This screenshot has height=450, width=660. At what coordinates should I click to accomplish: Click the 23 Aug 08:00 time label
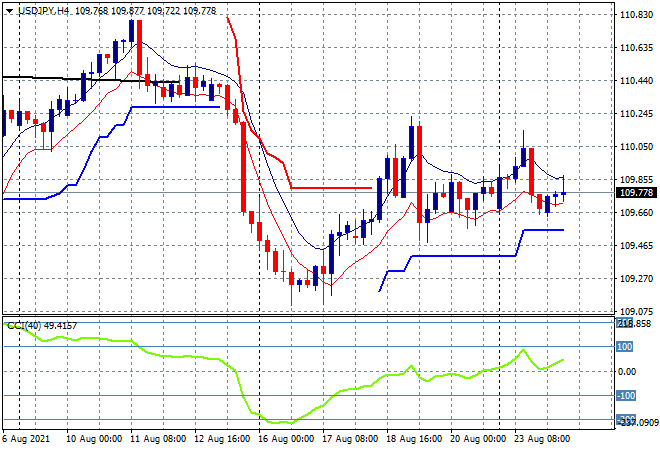[542, 439]
